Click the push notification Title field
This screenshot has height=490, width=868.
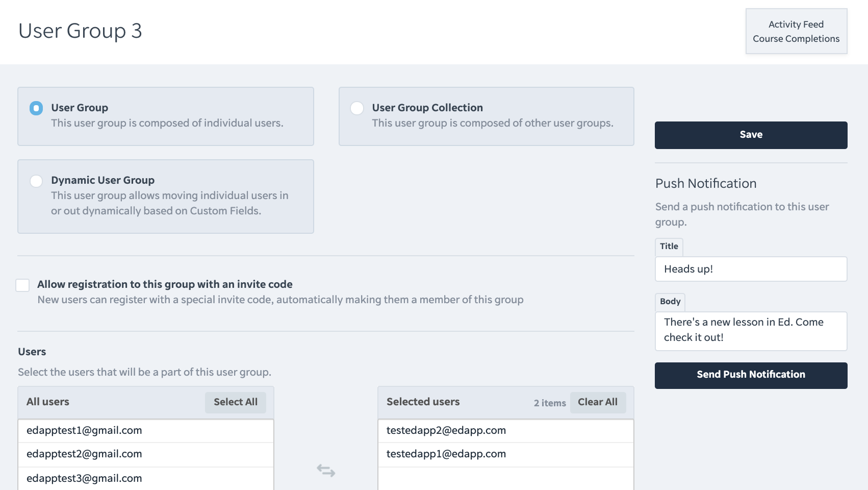(x=751, y=269)
